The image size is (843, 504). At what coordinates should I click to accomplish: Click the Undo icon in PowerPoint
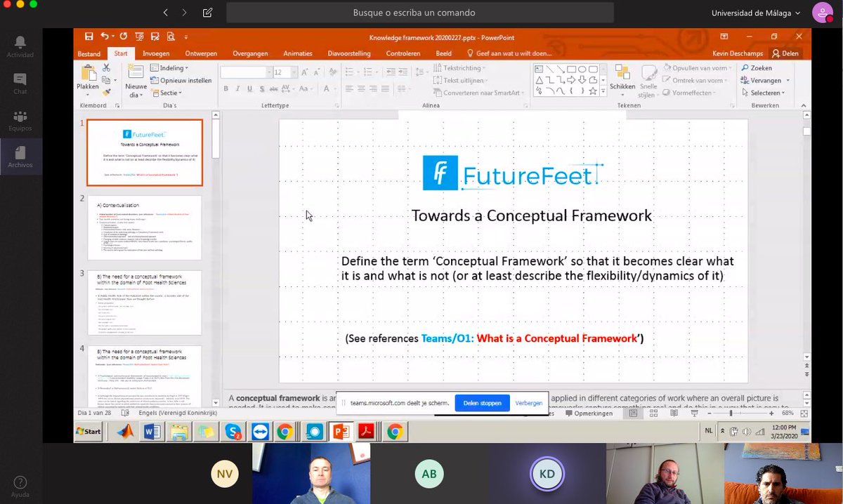[105, 37]
